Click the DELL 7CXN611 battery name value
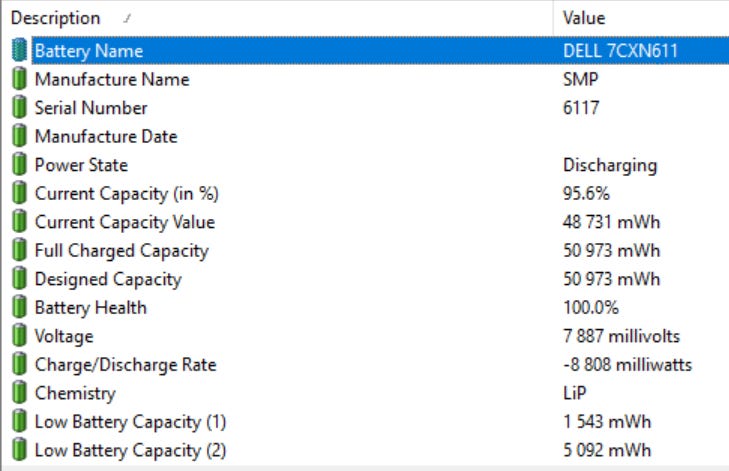 pos(621,51)
